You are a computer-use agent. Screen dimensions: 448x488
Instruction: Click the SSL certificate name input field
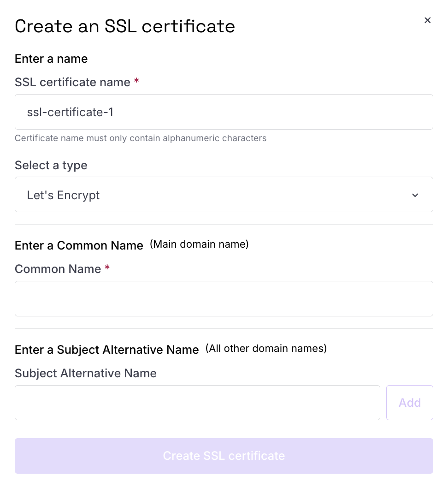(224, 112)
